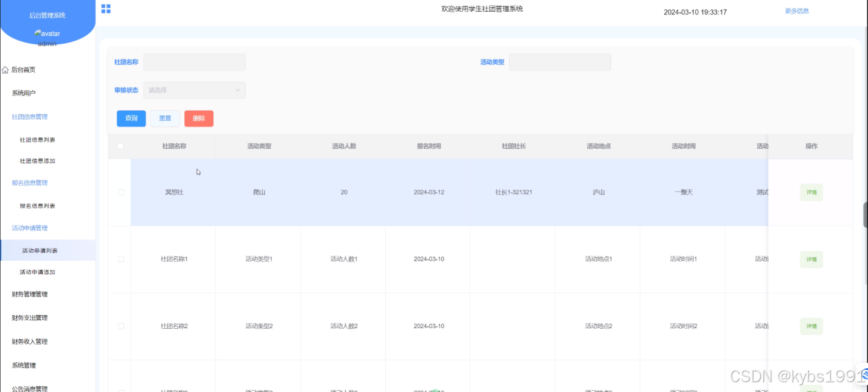Click the 庐山 location cell
This screenshot has width=868, height=392.
(x=599, y=192)
